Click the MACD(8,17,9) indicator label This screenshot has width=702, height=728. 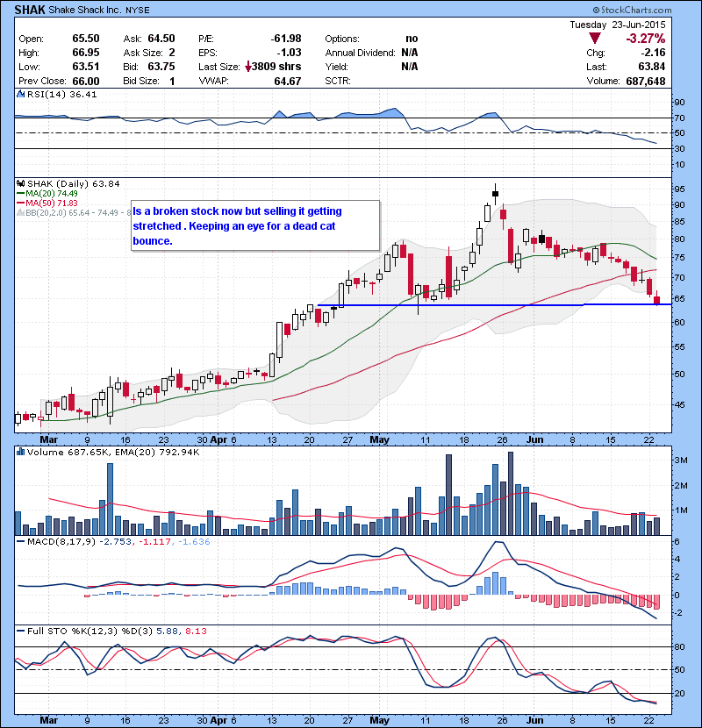[61, 541]
